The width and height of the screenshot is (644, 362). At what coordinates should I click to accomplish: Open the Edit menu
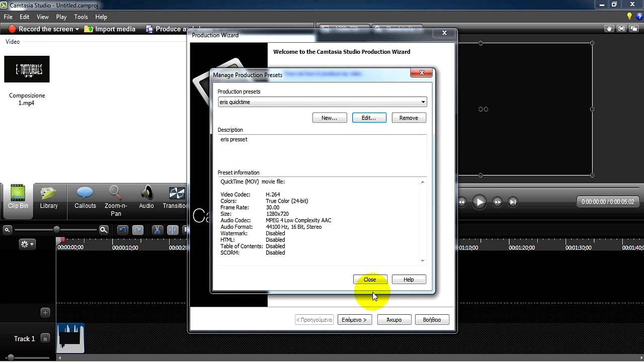pyautogui.click(x=24, y=17)
